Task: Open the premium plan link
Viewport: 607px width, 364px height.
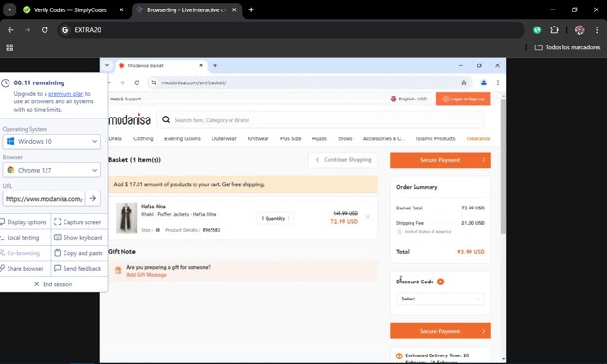Action: pos(65,94)
